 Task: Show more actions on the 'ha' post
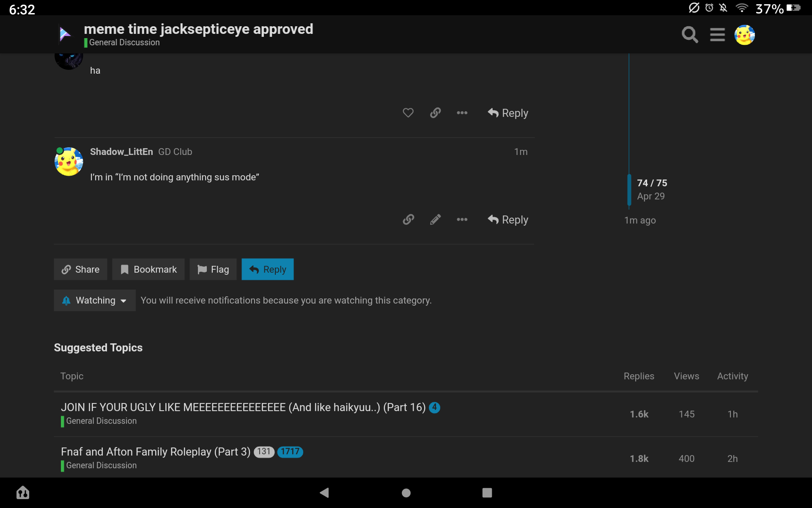click(462, 113)
